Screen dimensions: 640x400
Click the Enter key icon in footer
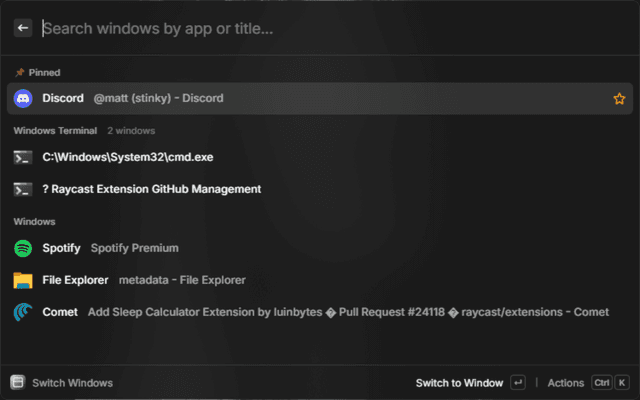click(x=517, y=382)
